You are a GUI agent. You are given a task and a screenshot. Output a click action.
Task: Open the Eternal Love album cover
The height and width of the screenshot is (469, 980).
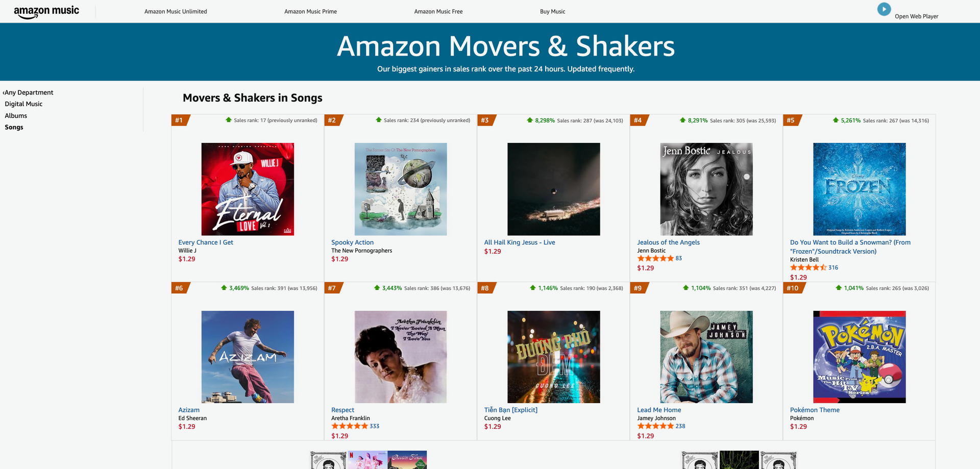pos(248,189)
